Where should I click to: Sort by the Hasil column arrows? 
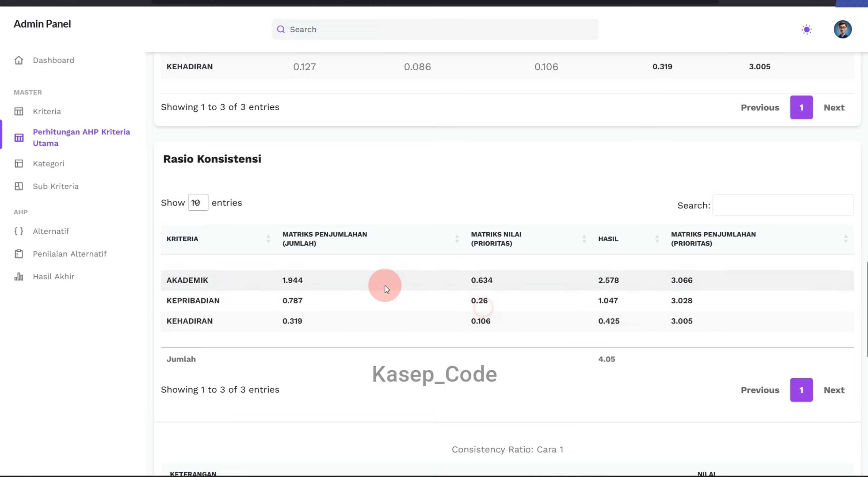[657, 239]
